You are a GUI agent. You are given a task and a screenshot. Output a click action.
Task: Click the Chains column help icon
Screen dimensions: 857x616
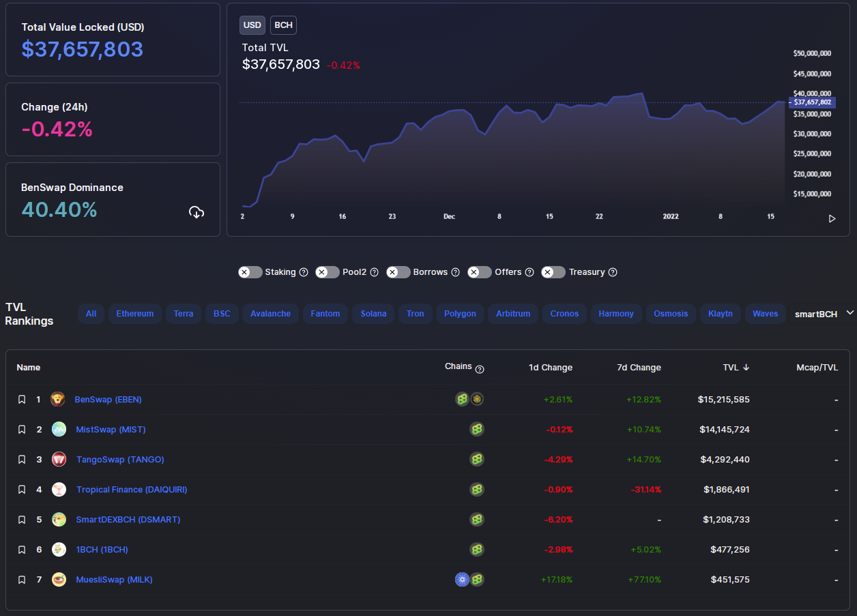(480, 369)
